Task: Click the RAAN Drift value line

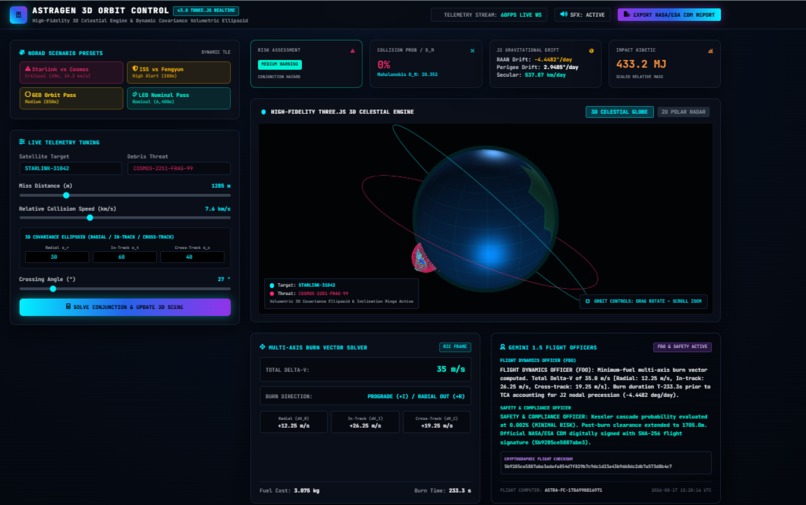Action: click(x=535, y=60)
